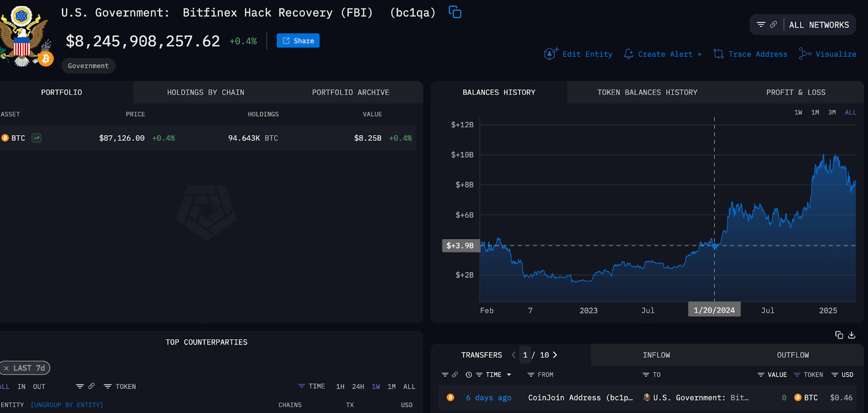
Task: Open the 6 days ago transaction link
Action: [488, 398]
